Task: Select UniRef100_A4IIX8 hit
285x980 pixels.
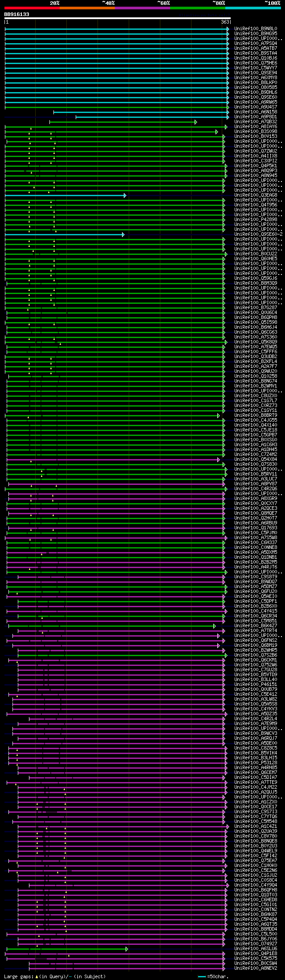Action: 256,156
